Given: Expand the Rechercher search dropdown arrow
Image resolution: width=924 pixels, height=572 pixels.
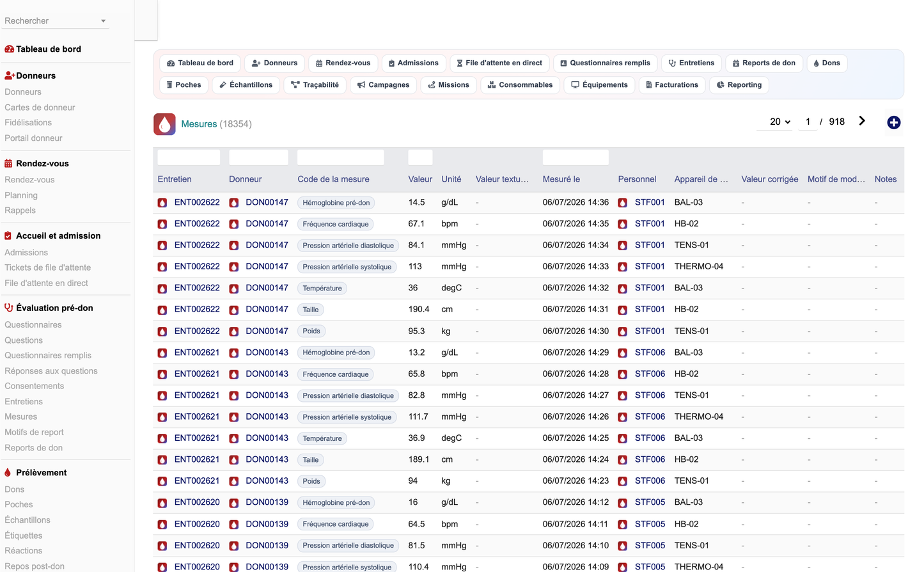Looking at the screenshot, I should [x=103, y=21].
